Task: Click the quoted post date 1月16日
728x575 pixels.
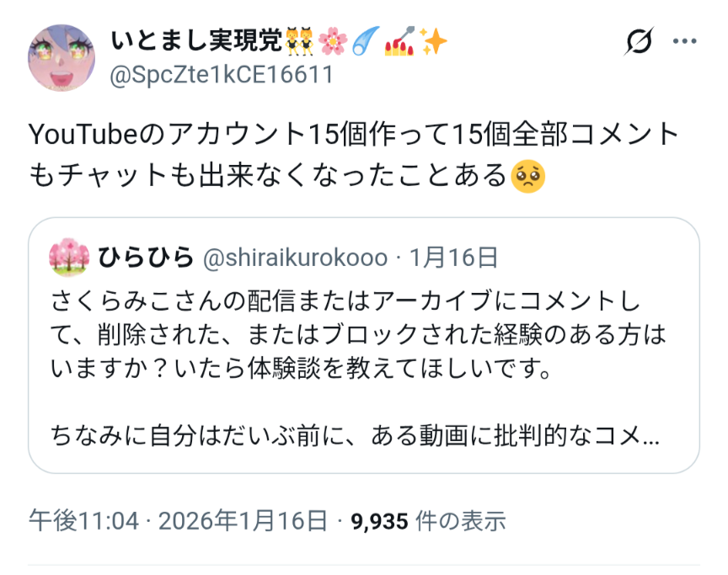Action: click(453, 258)
